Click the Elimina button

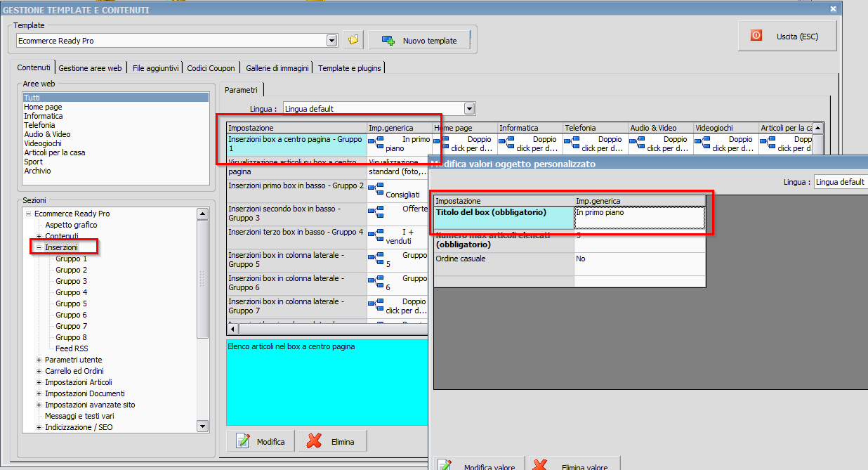point(333,441)
